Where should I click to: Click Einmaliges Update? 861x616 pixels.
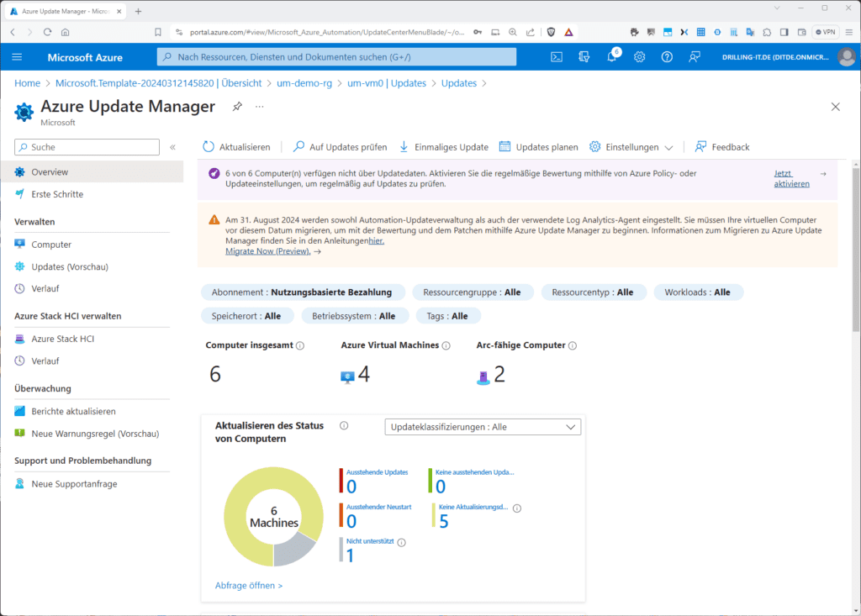[444, 147]
